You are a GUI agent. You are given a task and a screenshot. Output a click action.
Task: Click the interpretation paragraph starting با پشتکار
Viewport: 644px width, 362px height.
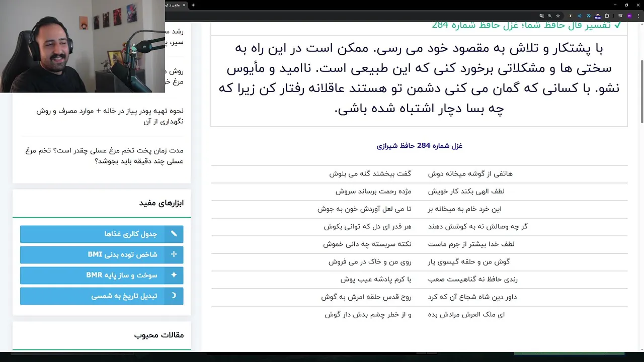click(x=419, y=78)
